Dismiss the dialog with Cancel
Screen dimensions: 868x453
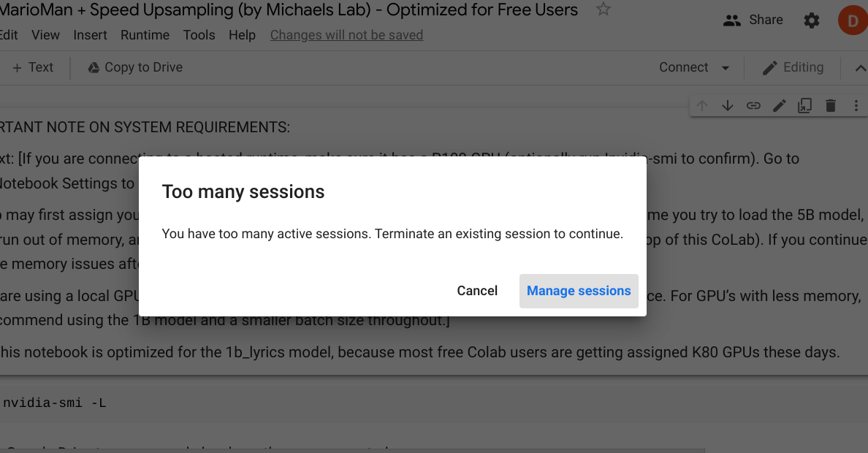(477, 290)
